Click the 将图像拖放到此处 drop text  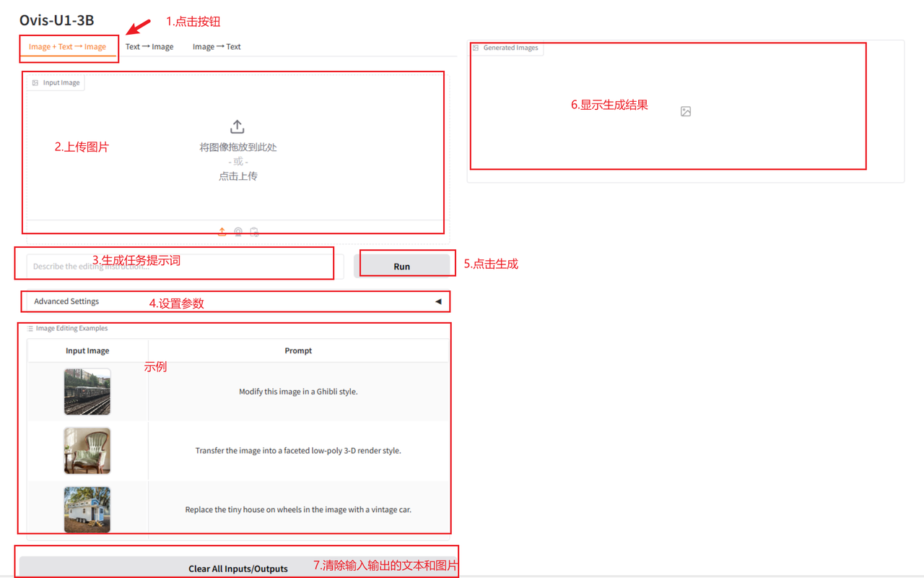click(x=238, y=147)
